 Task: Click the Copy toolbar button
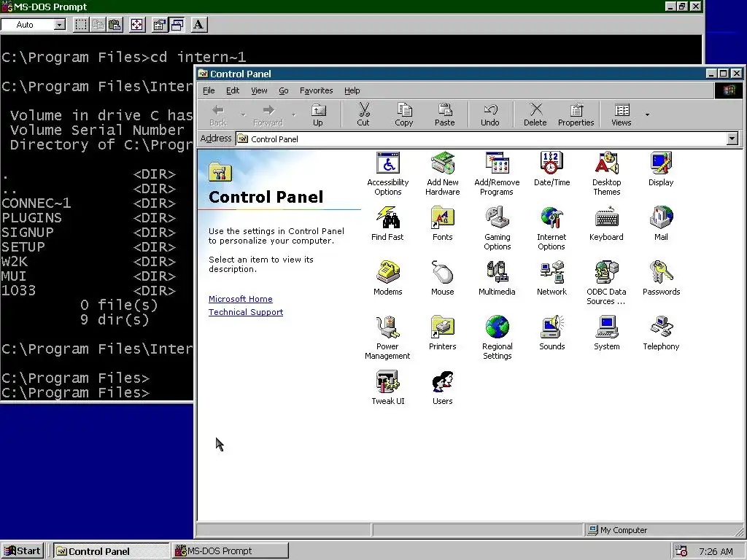[x=404, y=114]
